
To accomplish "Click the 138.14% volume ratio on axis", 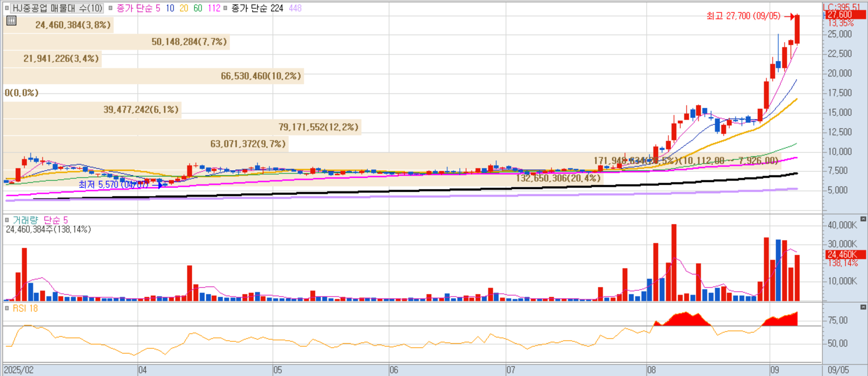I will coord(843,263).
